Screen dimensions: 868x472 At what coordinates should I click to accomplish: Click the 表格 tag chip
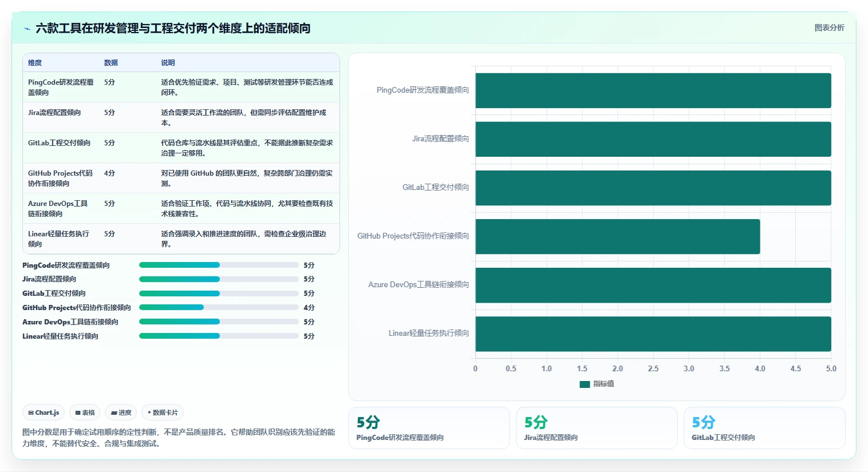[85, 412]
